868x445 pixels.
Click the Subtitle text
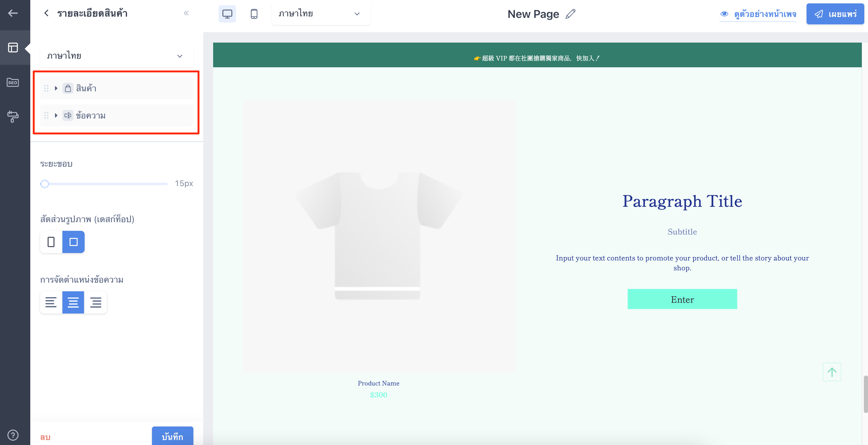682,231
